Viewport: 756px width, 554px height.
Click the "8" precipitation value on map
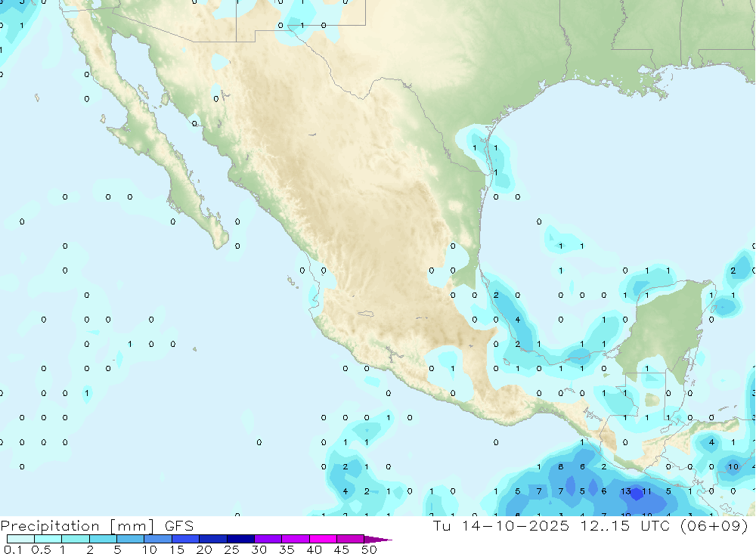[561, 467]
